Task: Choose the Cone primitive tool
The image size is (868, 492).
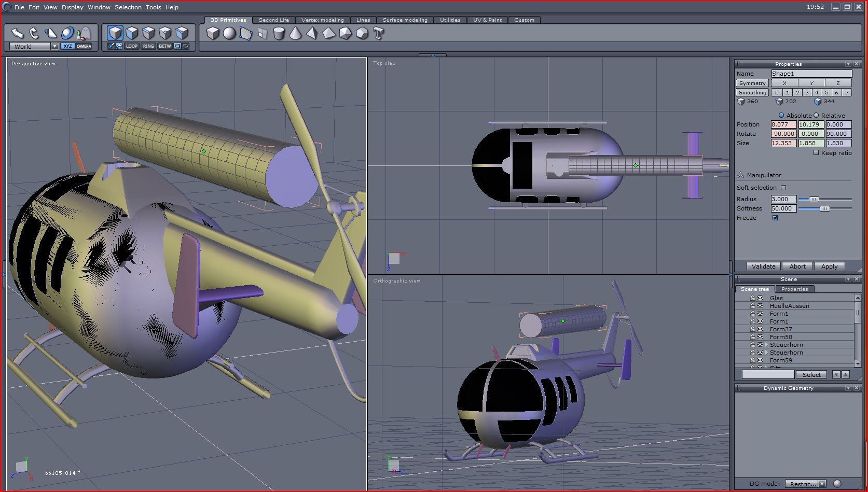Action: pos(295,34)
